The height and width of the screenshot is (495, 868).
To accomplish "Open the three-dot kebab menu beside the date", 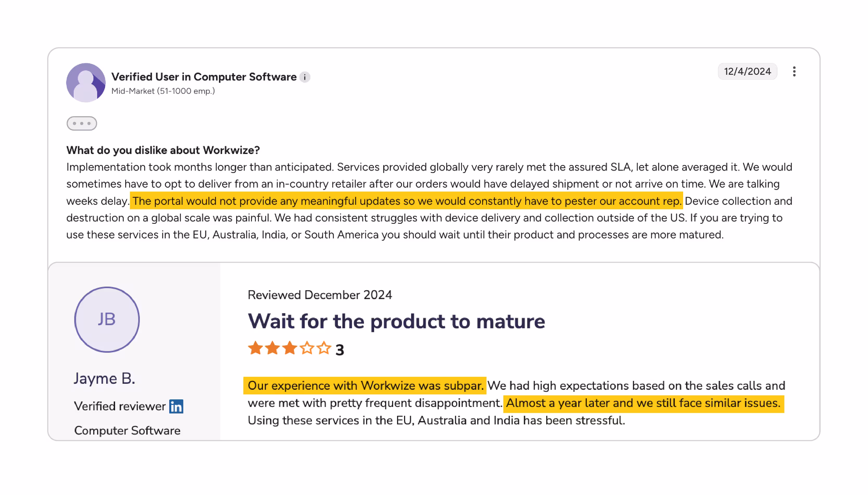I will [794, 71].
